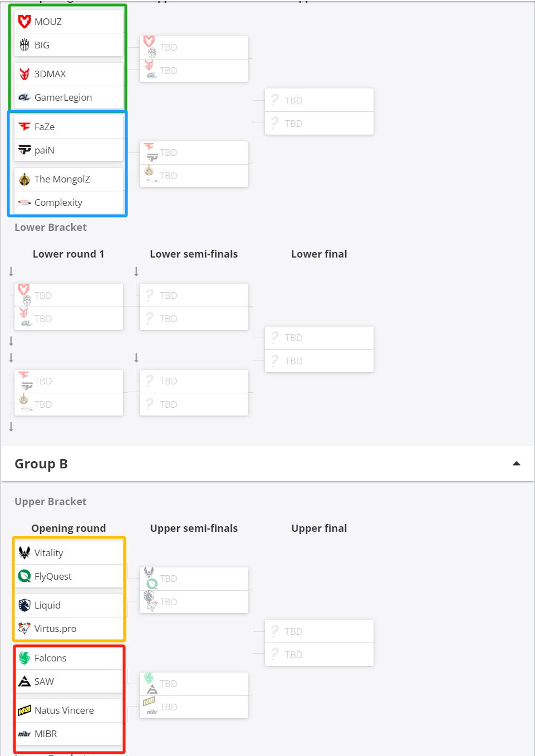Click the Vitality team logo icon

[x=24, y=553]
